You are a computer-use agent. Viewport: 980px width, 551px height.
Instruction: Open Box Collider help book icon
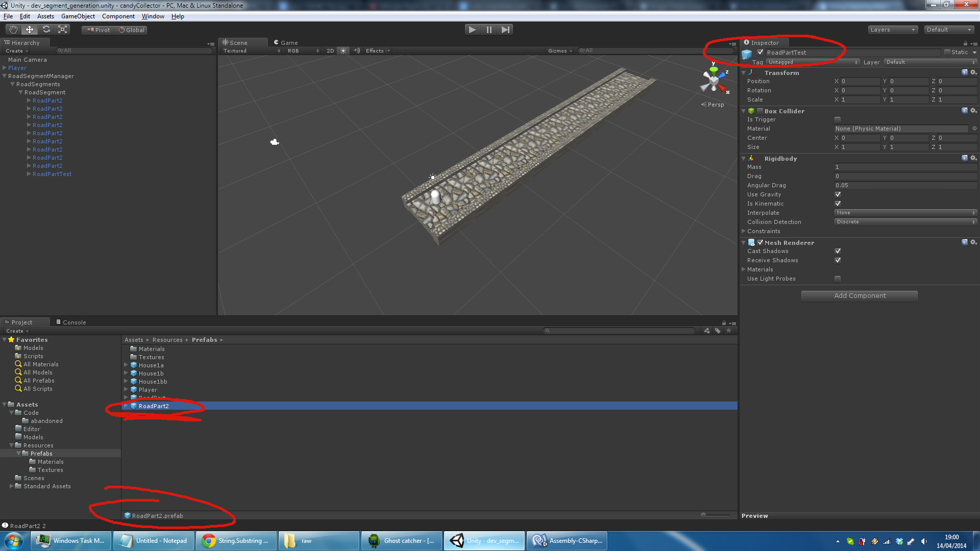(964, 111)
